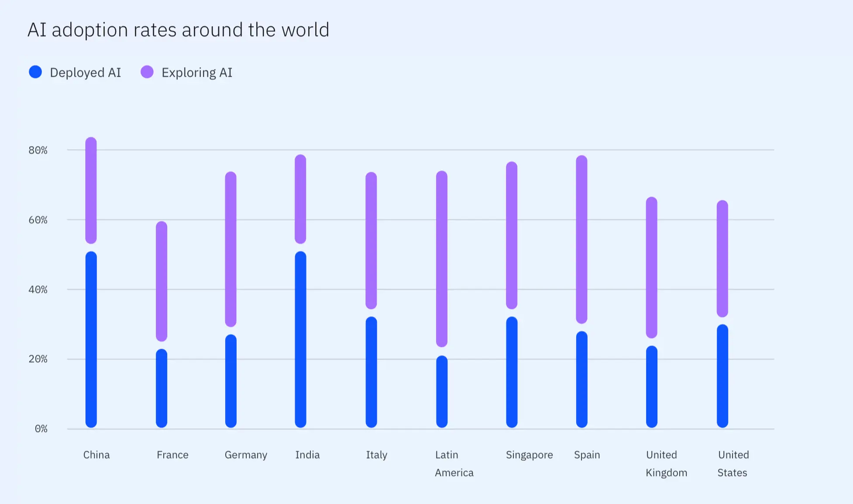Click France's purple Exploring AI bar

coord(162,281)
